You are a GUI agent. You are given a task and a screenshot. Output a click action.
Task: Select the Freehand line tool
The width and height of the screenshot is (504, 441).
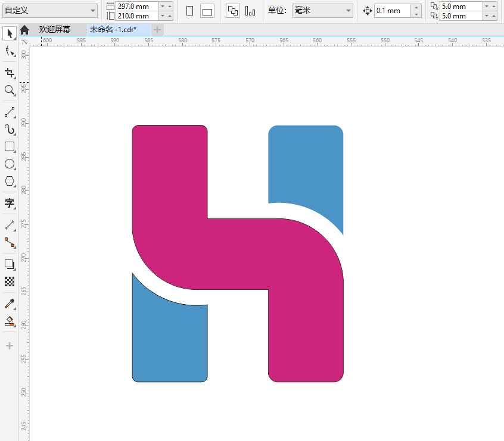click(x=10, y=112)
